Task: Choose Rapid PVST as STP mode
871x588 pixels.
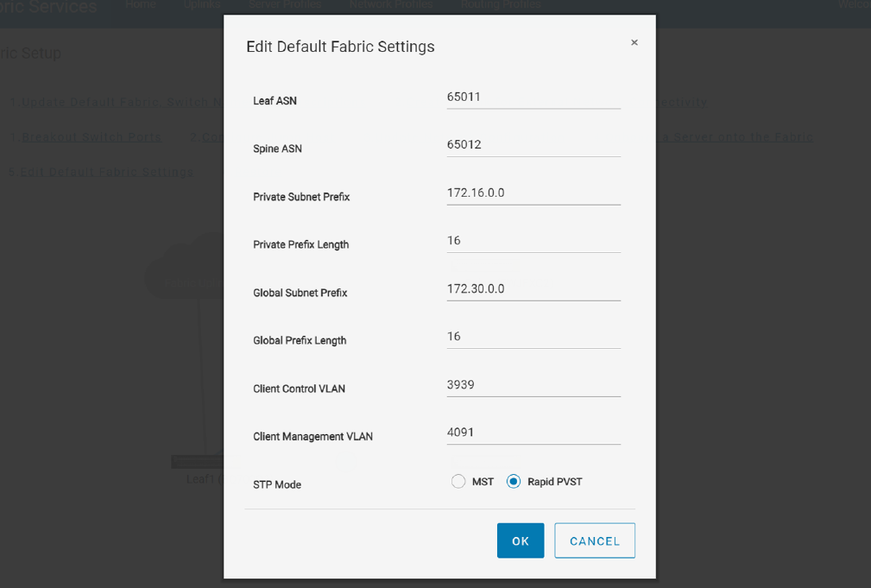Action: (514, 482)
